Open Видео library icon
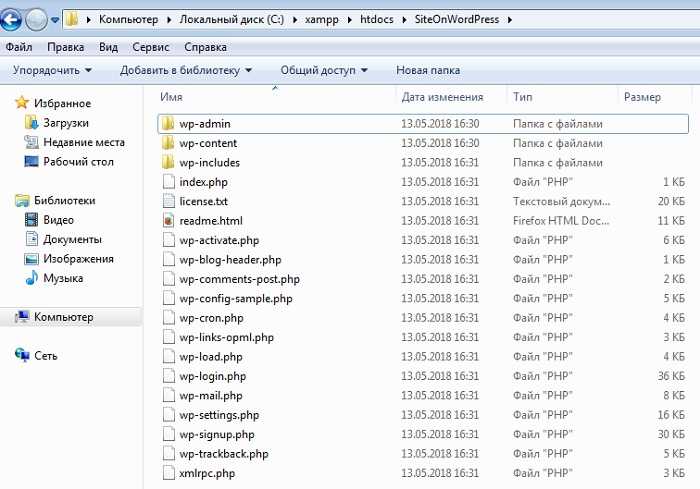Screen dimensions: 700x489 pos(31,220)
